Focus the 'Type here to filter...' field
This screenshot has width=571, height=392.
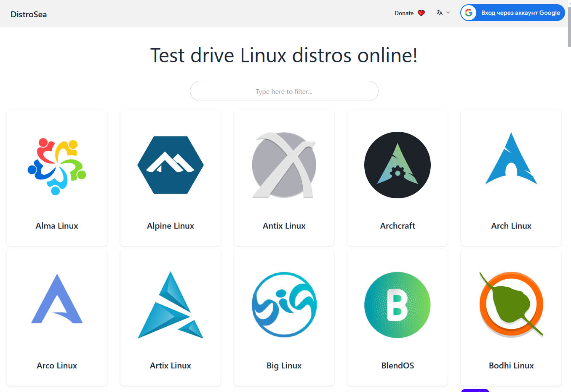[x=284, y=91]
